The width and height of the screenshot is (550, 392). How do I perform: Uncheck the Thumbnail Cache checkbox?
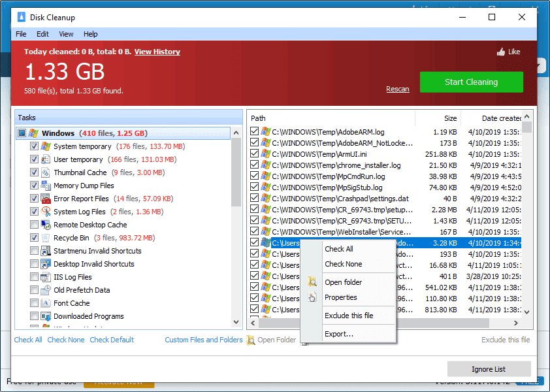tap(34, 172)
